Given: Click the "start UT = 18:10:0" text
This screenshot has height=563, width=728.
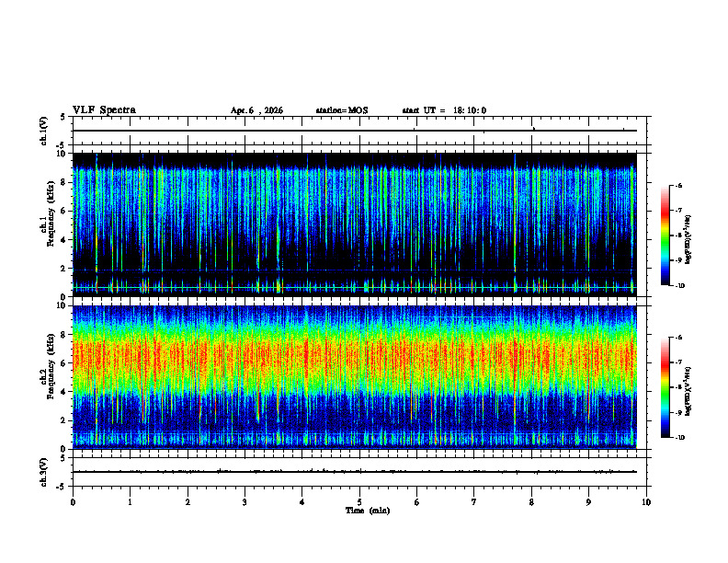Looking at the screenshot, I should point(444,110).
